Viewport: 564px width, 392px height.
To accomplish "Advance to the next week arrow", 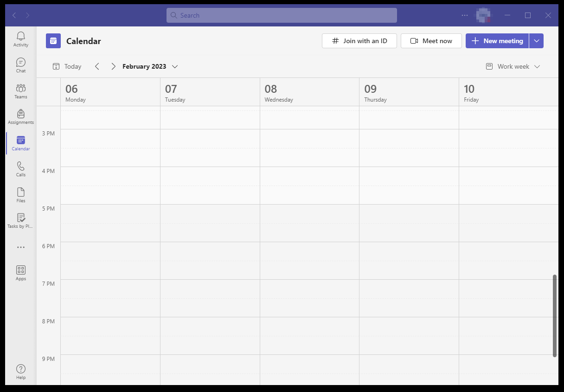I will click(x=113, y=66).
